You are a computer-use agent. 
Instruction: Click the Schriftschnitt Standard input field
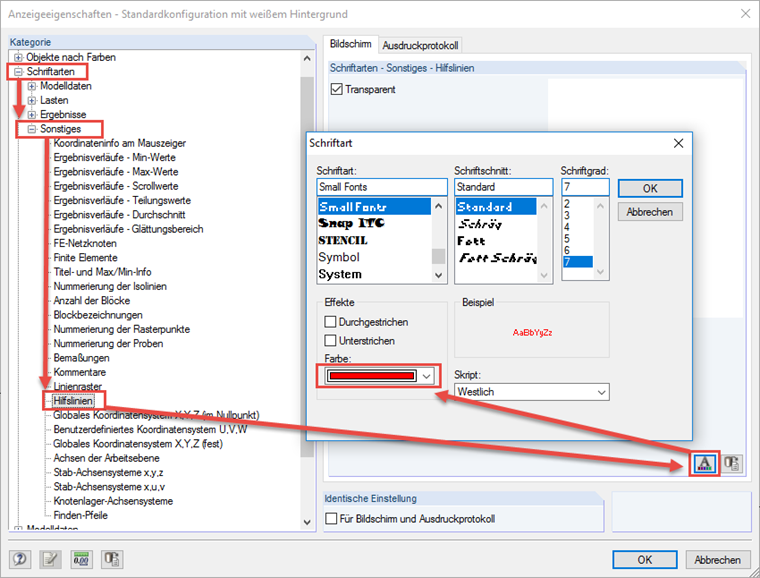pyautogui.click(x=503, y=187)
